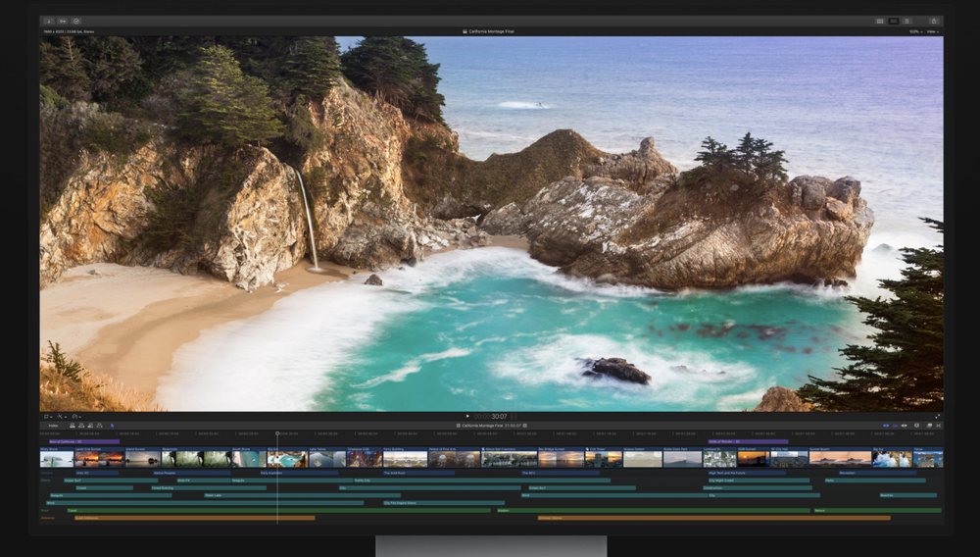Click the Overwrite clip edit icon

pos(99,425)
